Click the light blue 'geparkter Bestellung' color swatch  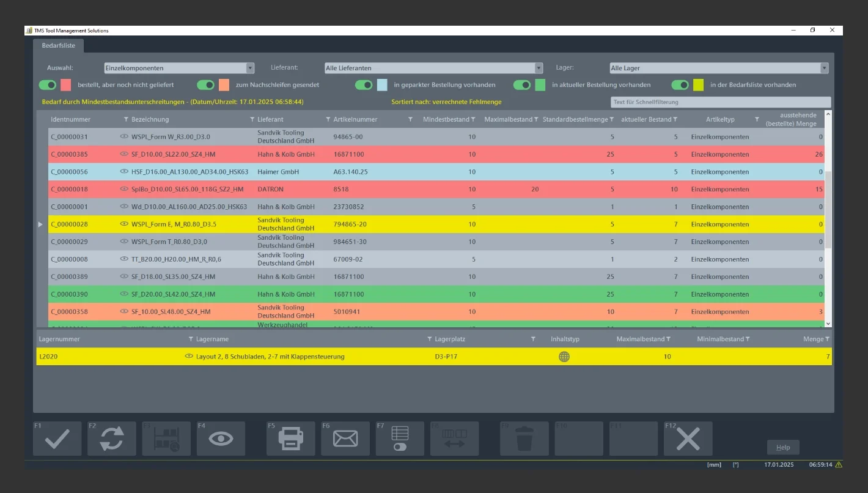click(x=382, y=85)
